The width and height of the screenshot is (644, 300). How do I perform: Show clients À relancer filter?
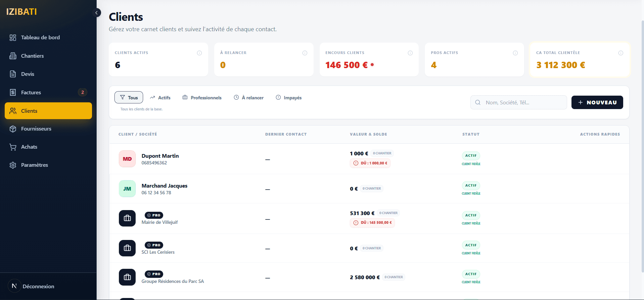[248, 98]
